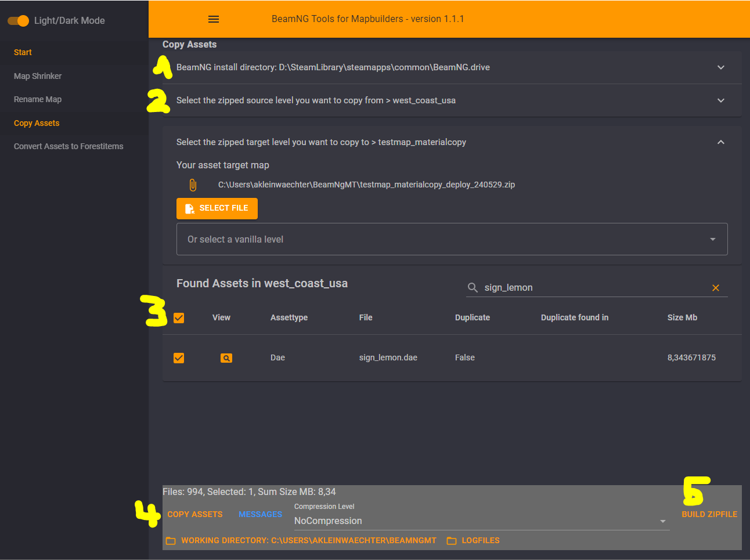Screen dimensions: 750x560
Task: Sort by the Duplicate column header
Action: pos(473,318)
